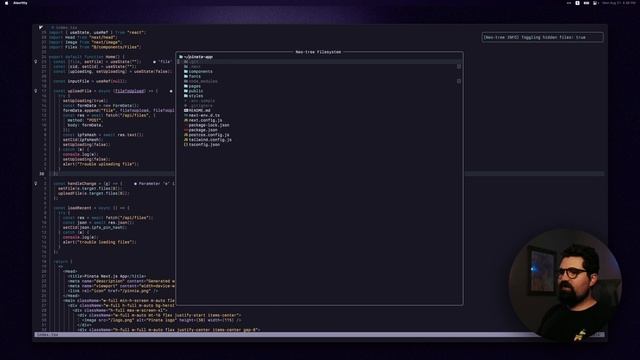Click the TypeScript icon beside next-env.d.ts
This screenshot has width=640, height=360.
186,116
